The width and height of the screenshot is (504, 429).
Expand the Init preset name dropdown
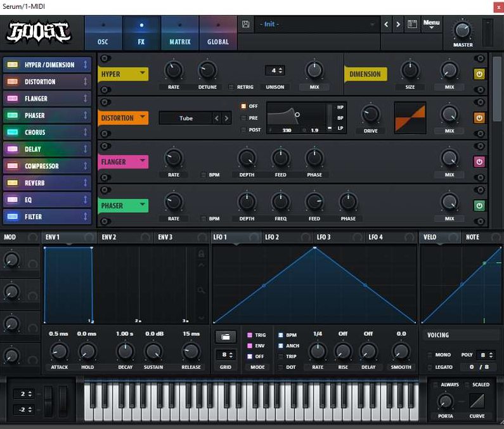372,24
